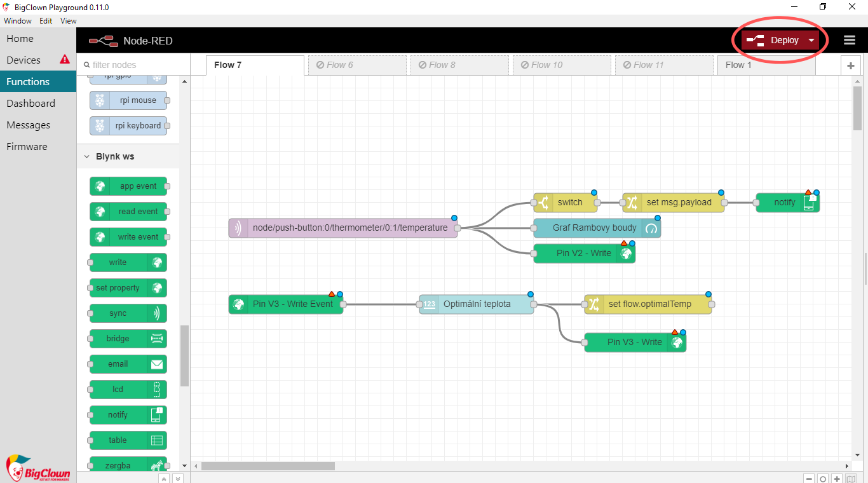Open Firmware in the sidebar
The width and height of the screenshot is (868, 483).
(38, 146)
